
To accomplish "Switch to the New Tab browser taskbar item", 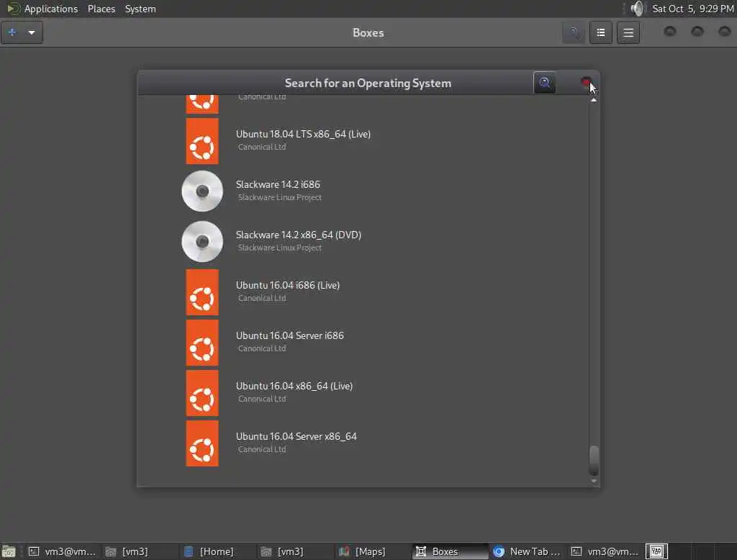I will click(527, 551).
